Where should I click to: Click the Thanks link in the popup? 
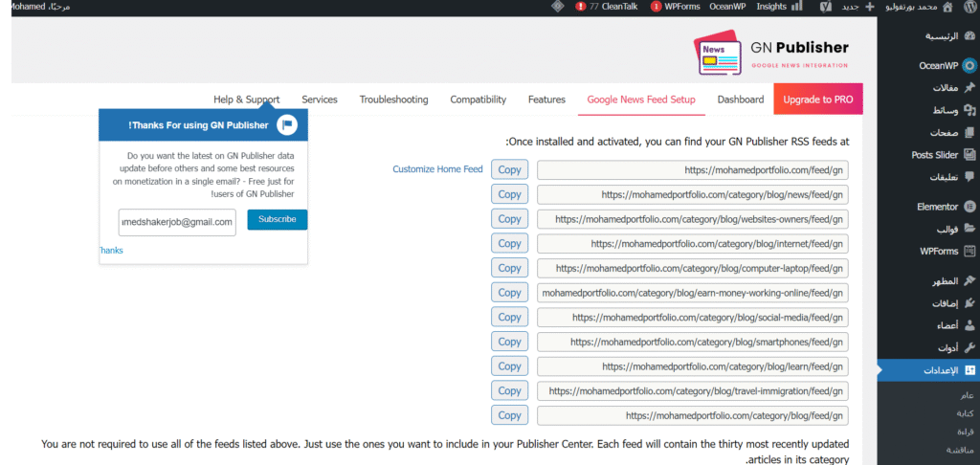[111, 250]
